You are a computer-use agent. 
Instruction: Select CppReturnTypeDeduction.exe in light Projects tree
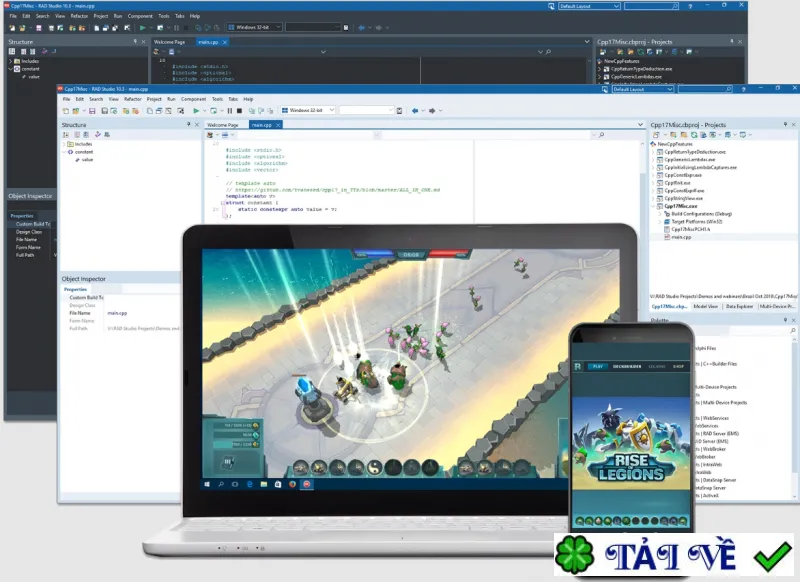pyautogui.click(x=693, y=152)
